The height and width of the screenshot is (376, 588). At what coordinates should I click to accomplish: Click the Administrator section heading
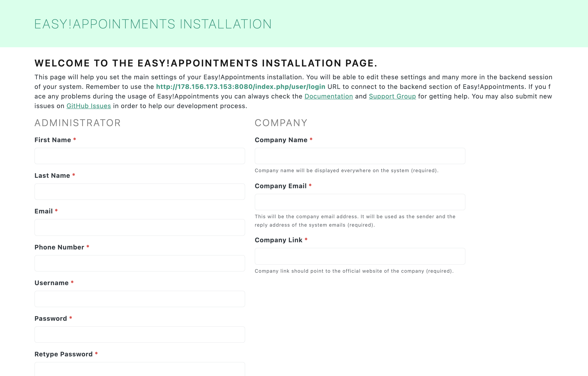pos(78,123)
